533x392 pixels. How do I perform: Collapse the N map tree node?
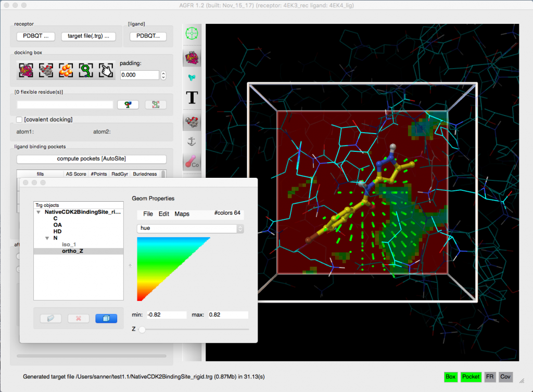click(x=48, y=238)
